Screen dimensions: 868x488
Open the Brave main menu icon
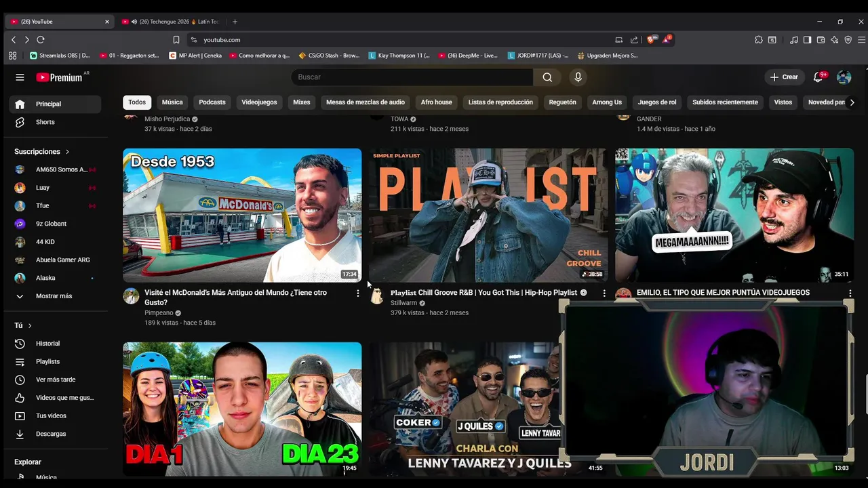(861, 40)
